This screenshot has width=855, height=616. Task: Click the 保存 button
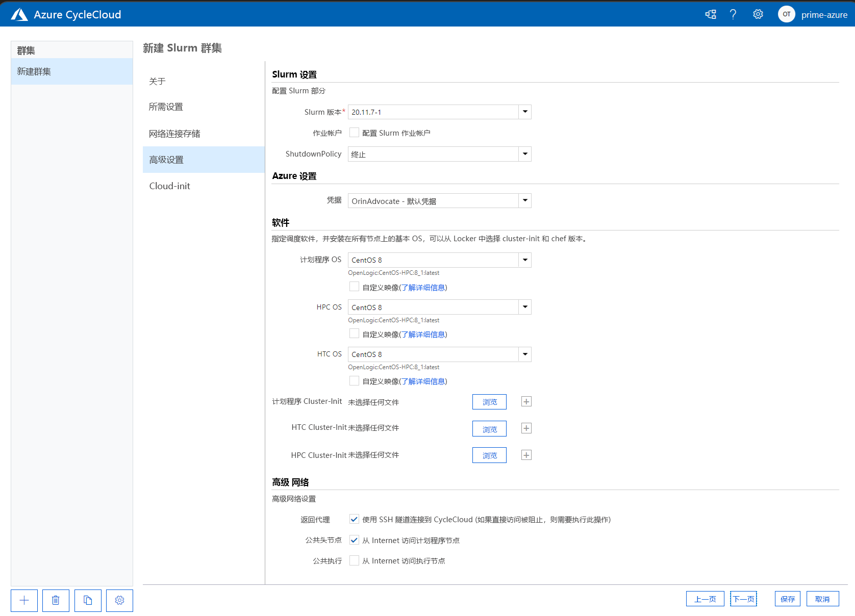788,599
